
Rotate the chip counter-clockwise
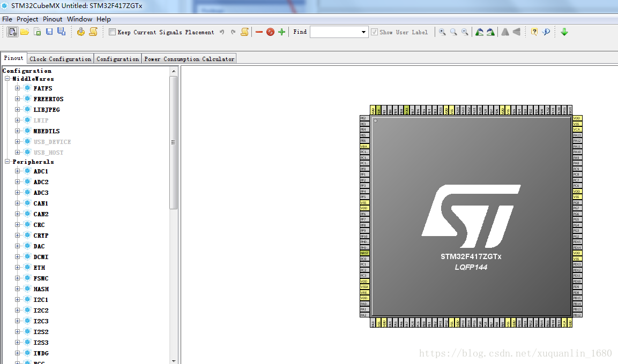[490, 32]
